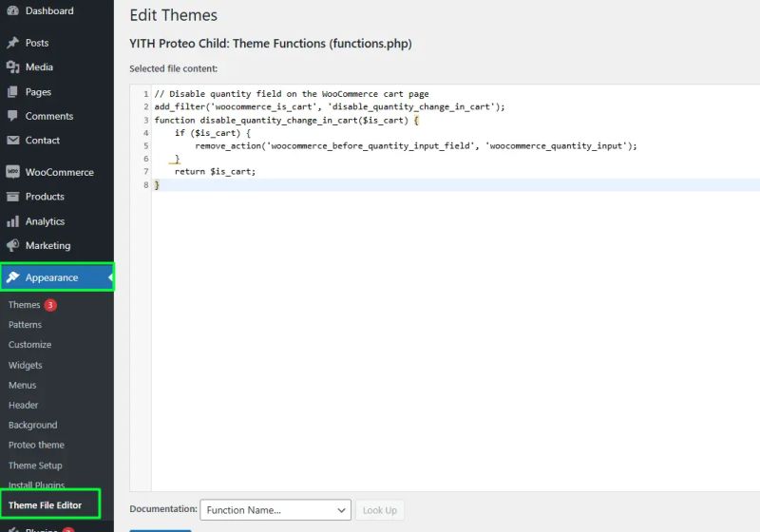Click the closing brace on line 8
The width and height of the screenshot is (760, 532).
coord(157,184)
